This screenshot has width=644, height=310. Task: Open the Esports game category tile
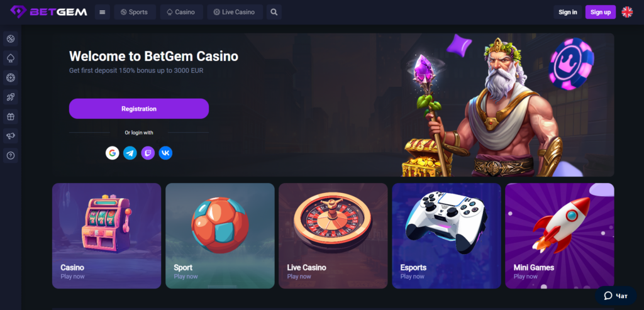(447, 236)
